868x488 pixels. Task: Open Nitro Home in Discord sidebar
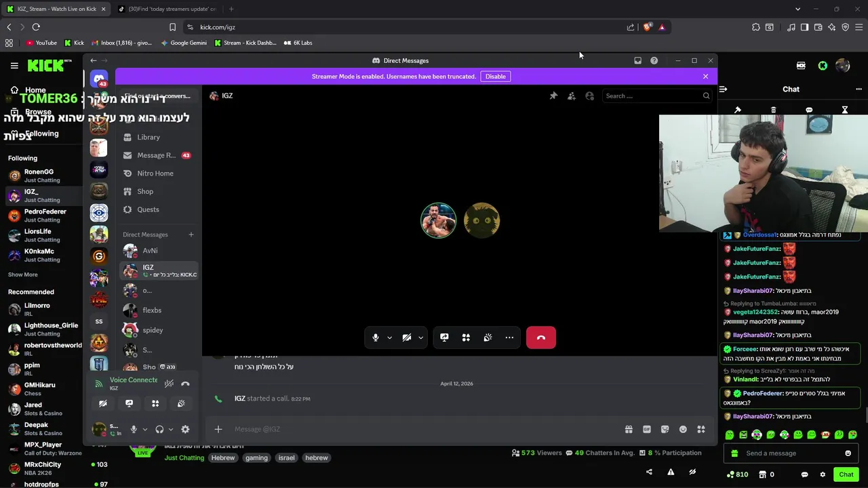pos(159,174)
